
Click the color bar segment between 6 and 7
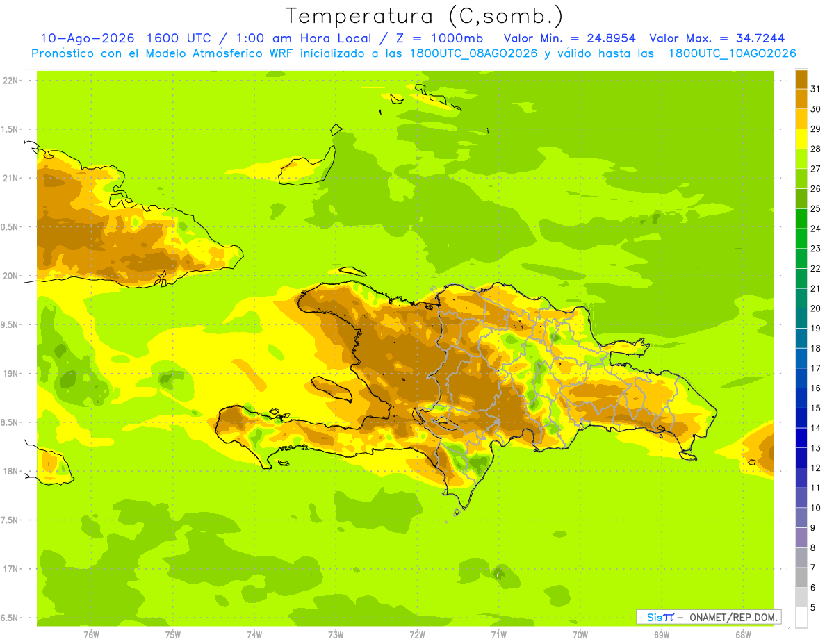pos(801,577)
